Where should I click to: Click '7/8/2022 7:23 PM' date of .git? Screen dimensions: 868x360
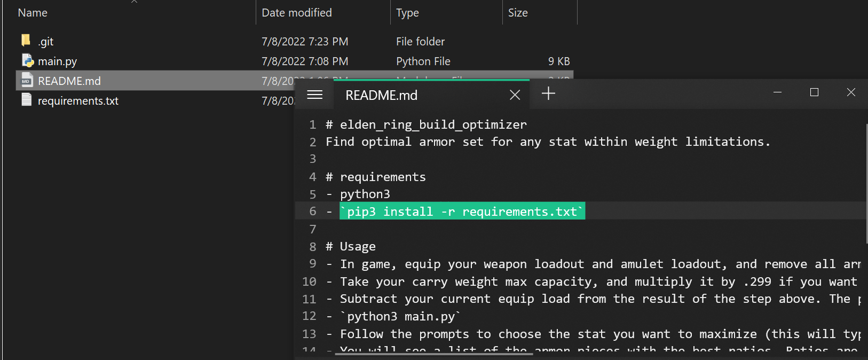(305, 42)
